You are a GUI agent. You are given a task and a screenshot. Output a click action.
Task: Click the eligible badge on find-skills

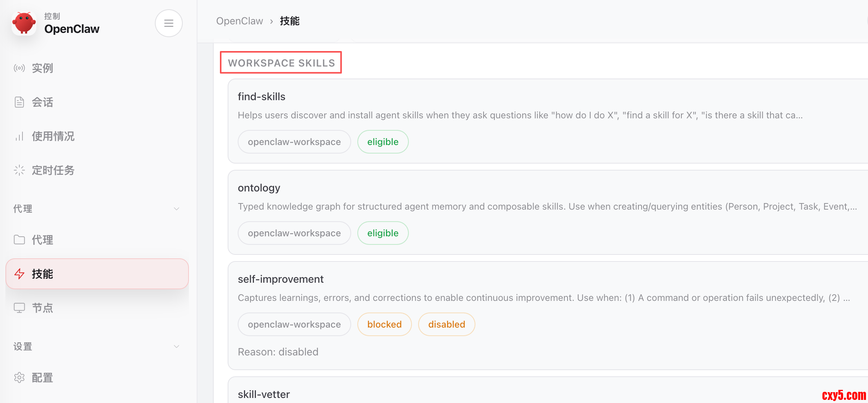(383, 142)
